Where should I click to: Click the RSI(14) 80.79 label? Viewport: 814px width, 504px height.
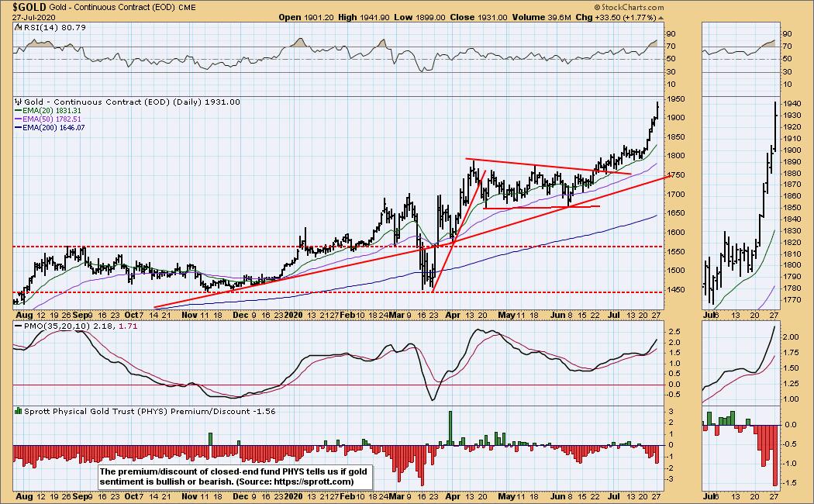click(x=54, y=27)
